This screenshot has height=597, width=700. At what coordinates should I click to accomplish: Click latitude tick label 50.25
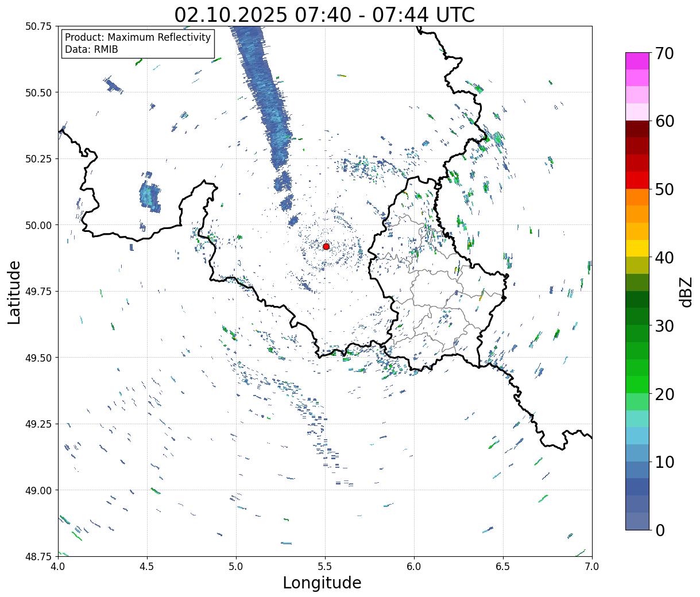(x=38, y=159)
